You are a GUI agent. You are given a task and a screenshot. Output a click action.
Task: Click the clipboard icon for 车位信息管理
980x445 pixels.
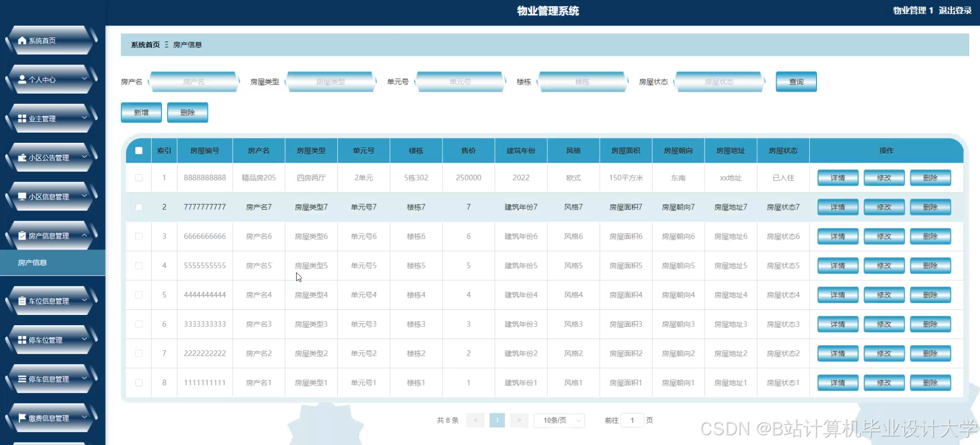tap(22, 301)
